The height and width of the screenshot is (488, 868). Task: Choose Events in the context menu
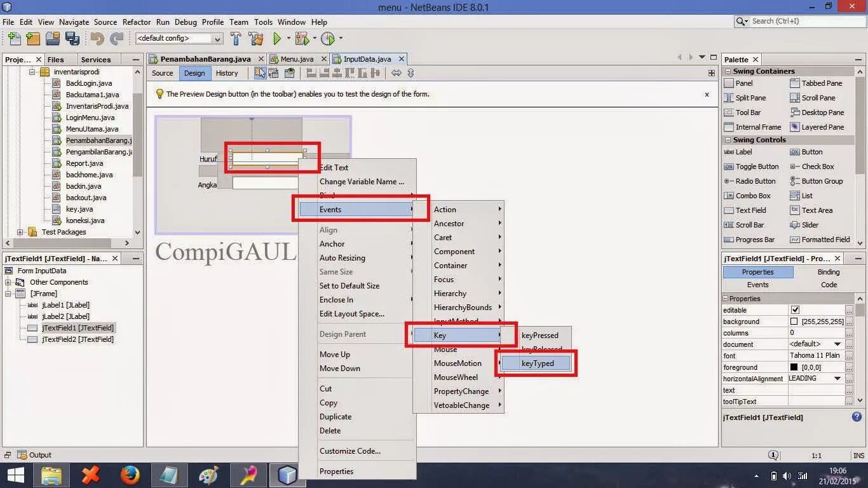(x=356, y=210)
